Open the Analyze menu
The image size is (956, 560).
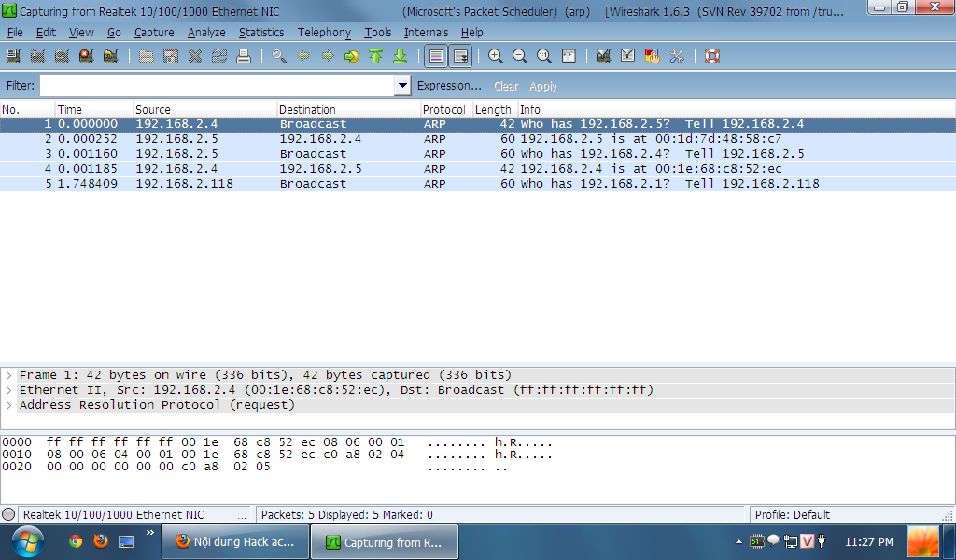point(206,32)
